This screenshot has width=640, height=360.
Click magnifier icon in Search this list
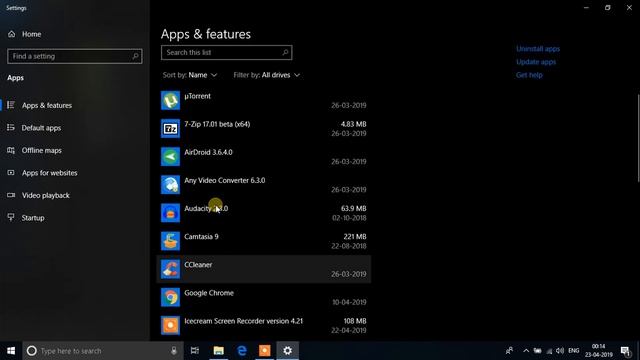(x=285, y=52)
